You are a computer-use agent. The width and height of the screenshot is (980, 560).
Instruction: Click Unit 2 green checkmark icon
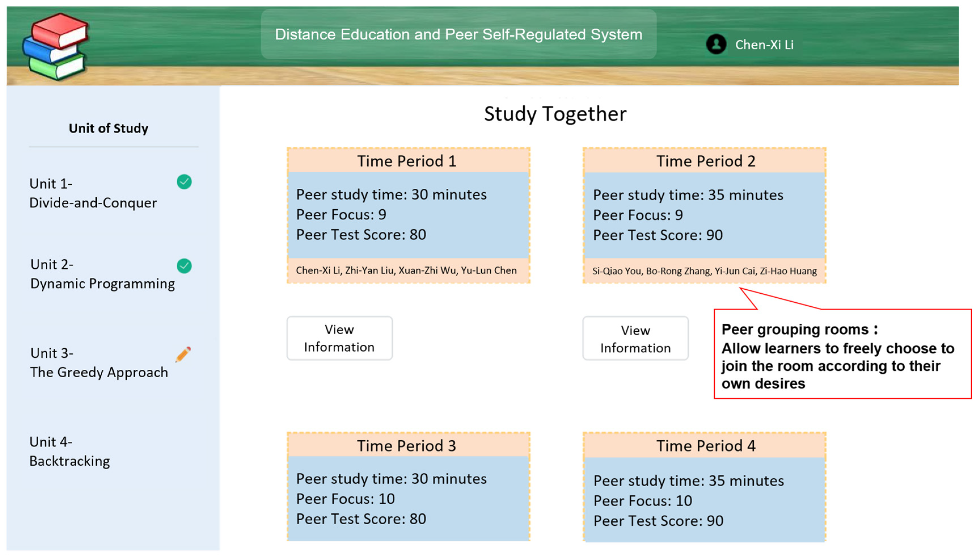pyautogui.click(x=184, y=266)
